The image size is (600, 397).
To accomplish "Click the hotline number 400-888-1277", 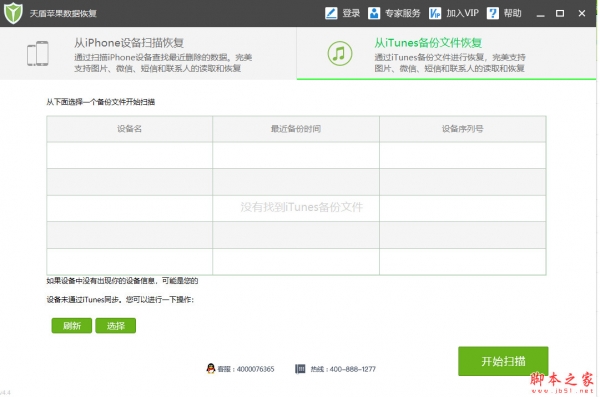I will tap(352, 369).
